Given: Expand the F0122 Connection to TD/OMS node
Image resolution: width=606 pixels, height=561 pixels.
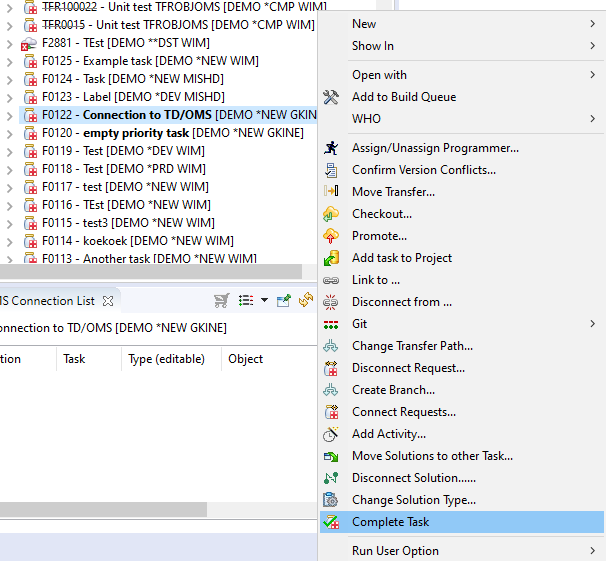Looking at the screenshot, I should click(9, 115).
